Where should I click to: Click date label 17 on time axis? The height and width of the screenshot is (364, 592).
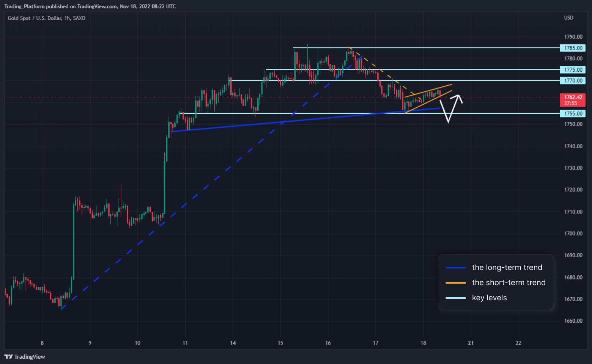pyautogui.click(x=376, y=343)
